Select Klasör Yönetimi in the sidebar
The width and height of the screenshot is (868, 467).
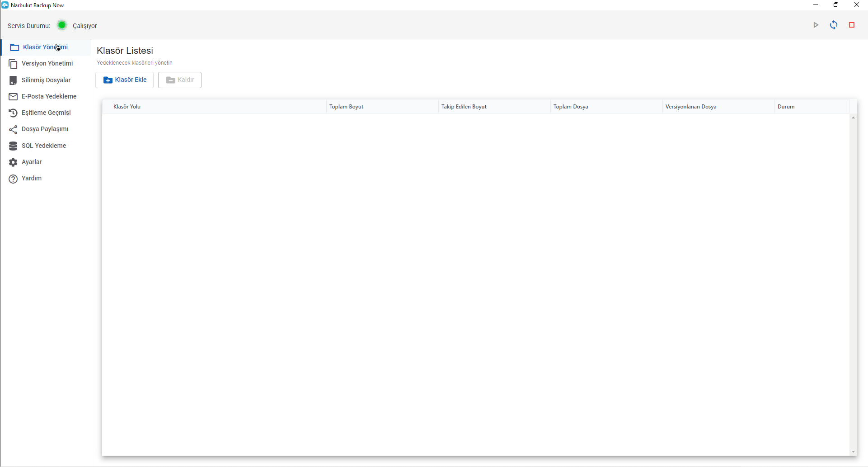click(45, 47)
